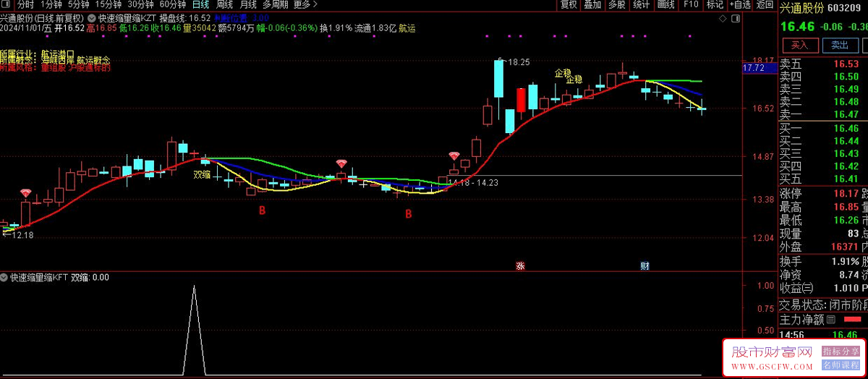Image resolution: width=868 pixels, height=379 pixels.
Task: Click the 14.18 - 14.23 gap label
Action: (x=473, y=183)
